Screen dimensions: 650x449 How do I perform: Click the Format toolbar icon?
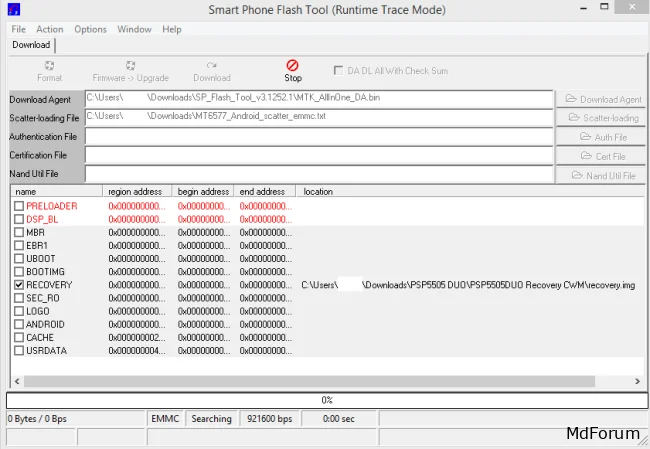[x=49, y=71]
